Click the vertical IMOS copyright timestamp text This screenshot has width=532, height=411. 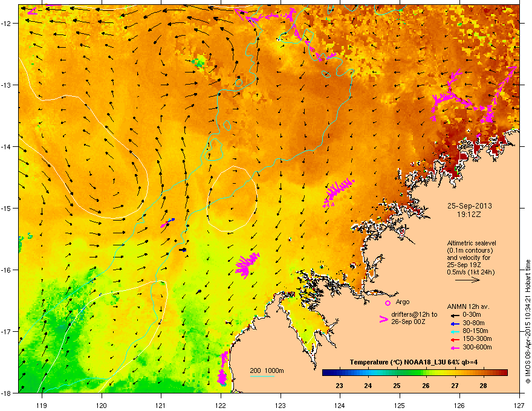[x=528, y=321]
